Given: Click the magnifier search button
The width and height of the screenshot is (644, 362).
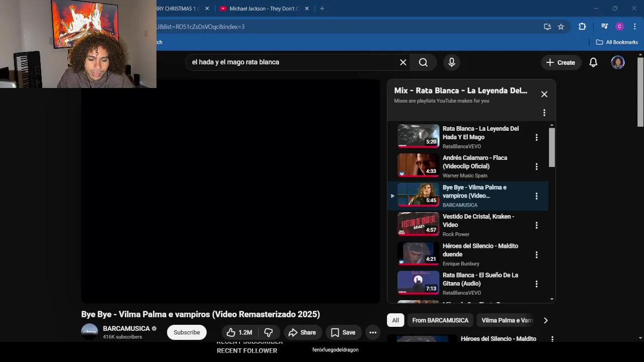Looking at the screenshot, I should [423, 62].
